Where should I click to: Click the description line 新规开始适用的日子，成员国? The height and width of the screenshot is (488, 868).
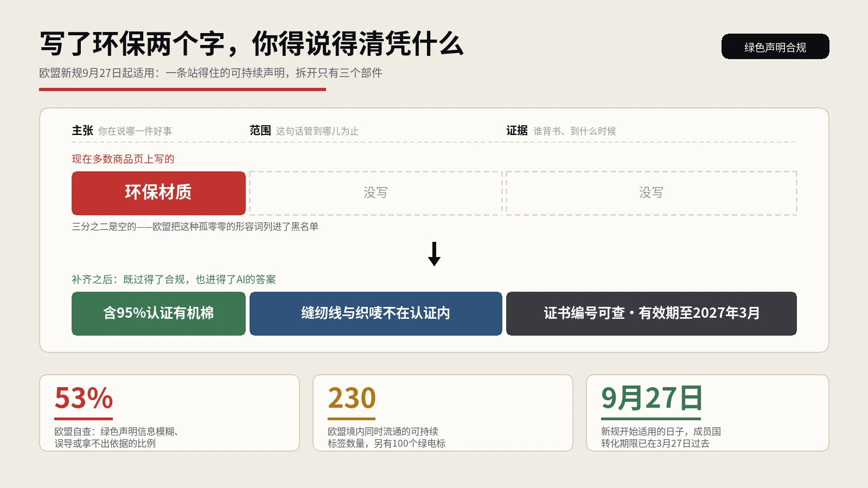click(x=661, y=432)
